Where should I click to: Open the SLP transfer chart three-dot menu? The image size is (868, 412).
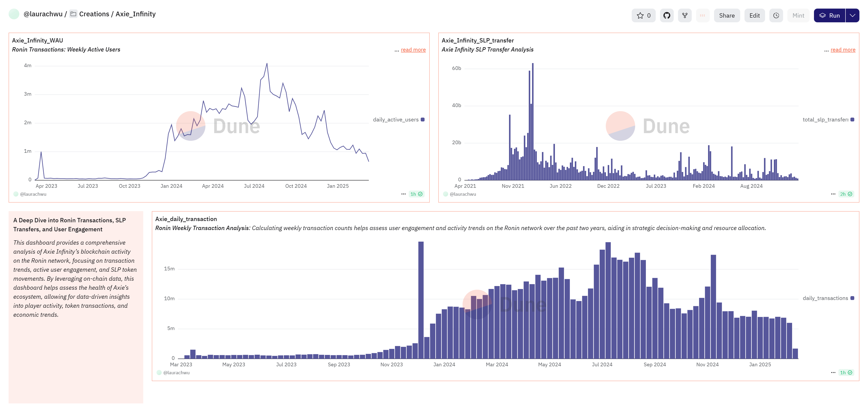point(833,194)
